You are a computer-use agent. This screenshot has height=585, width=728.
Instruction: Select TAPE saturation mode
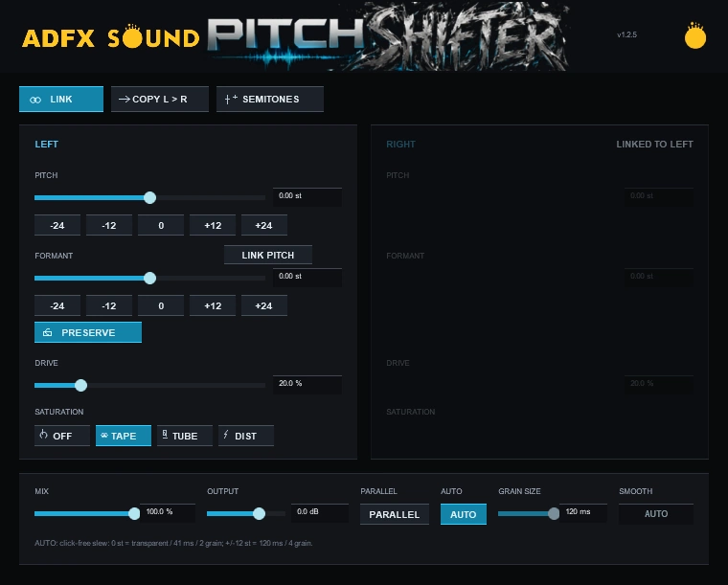[x=124, y=436]
